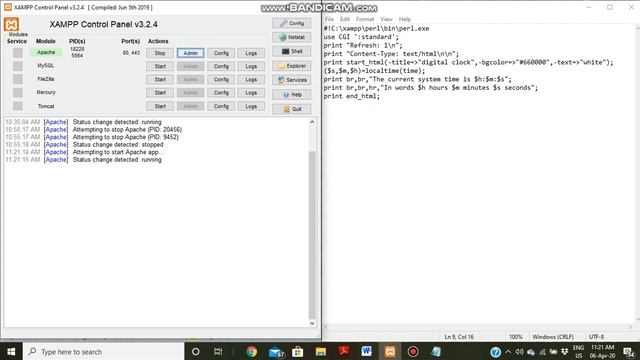The image size is (640, 360).
Task: Open Windows Start menu
Action: tap(11, 351)
